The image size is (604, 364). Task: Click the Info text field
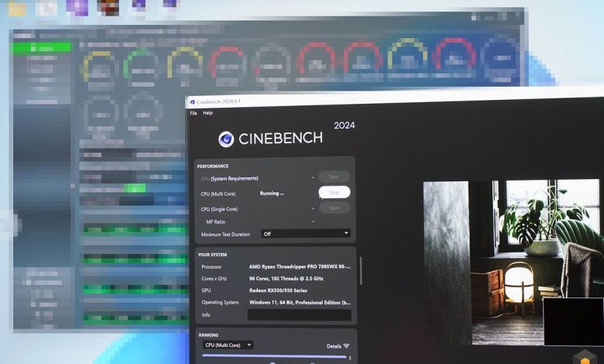[x=300, y=314]
